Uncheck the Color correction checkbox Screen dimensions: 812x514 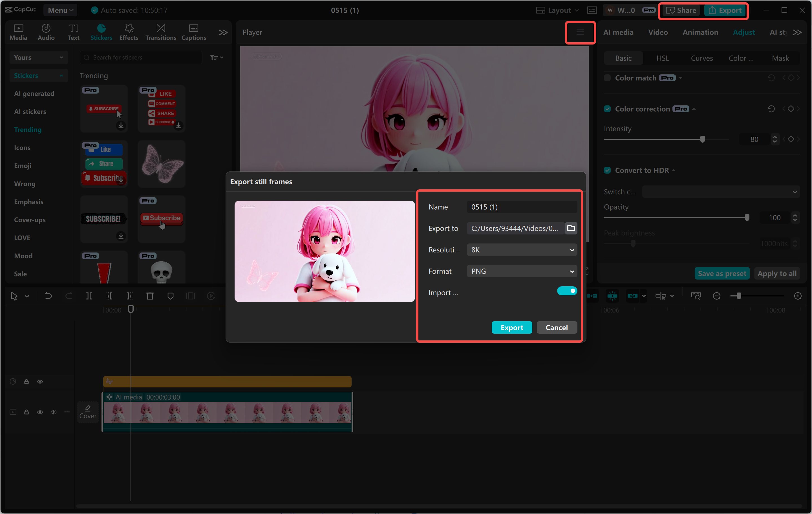(607, 109)
